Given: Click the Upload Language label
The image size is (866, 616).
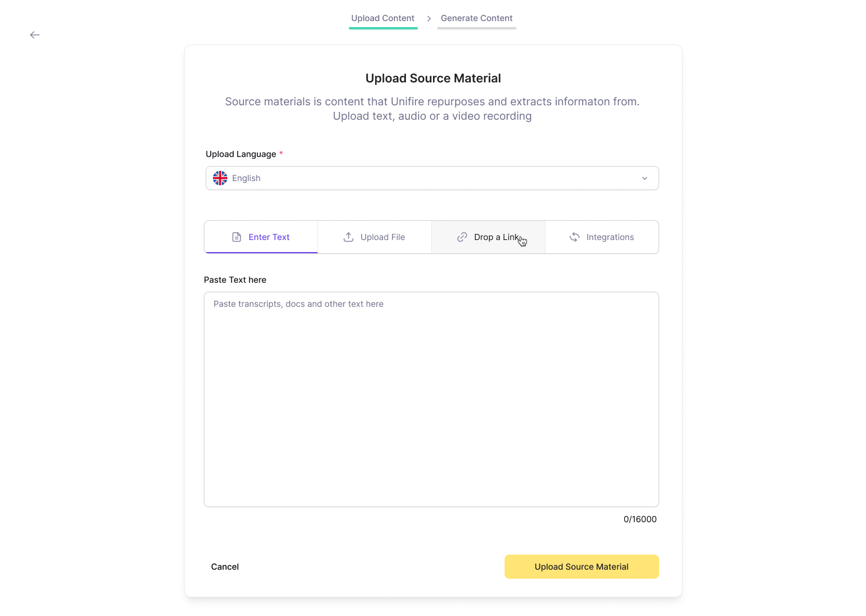Looking at the screenshot, I should tap(241, 154).
